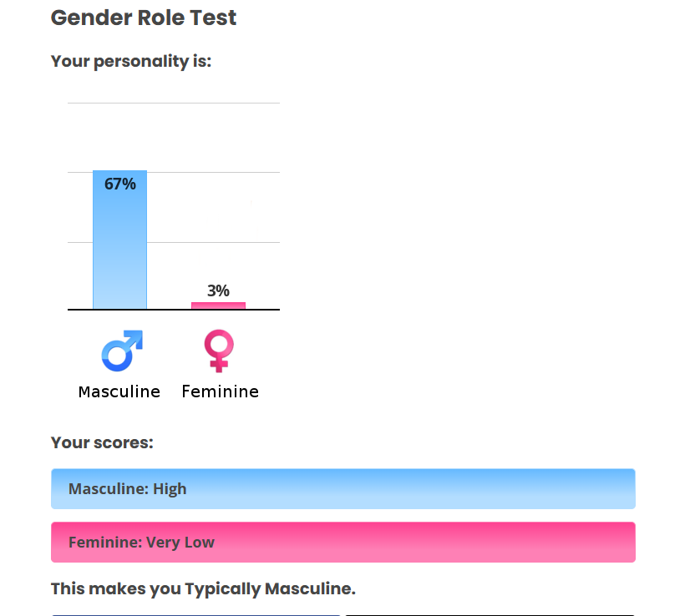Image resolution: width=690 pixels, height=616 pixels.
Task: Click the 67% value label
Action: point(120,184)
